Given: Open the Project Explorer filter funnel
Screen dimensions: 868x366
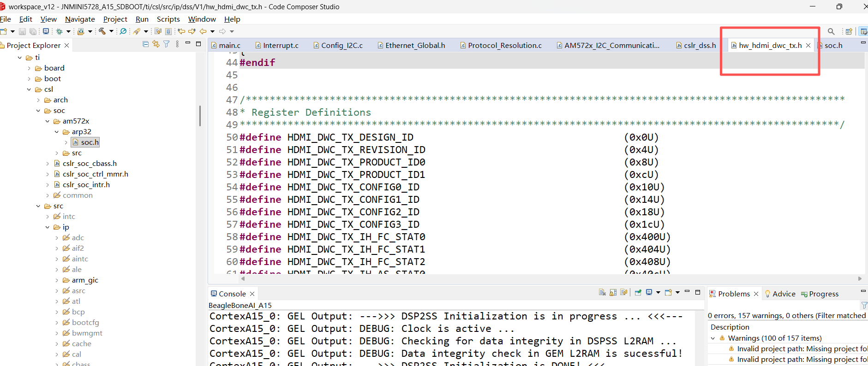Looking at the screenshot, I should [x=166, y=44].
